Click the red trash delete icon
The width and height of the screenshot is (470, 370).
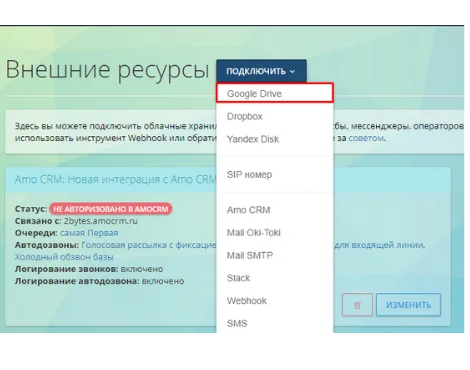pyautogui.click(x=357, y=305)
